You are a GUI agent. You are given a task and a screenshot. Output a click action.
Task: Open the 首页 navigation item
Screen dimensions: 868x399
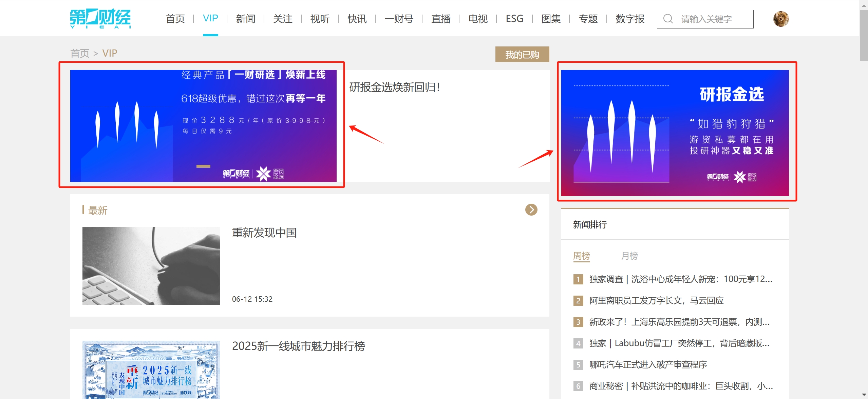click(175, 19)
